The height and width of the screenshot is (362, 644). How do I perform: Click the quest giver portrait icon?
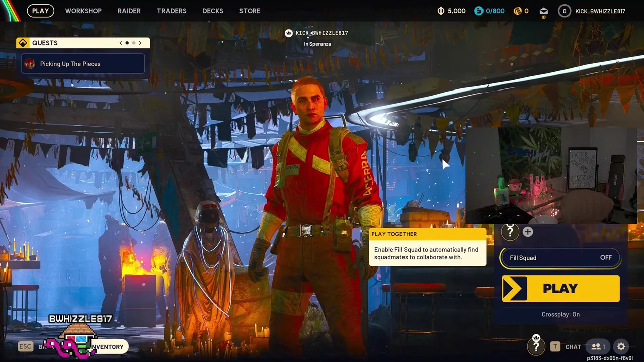(x=30, y=64)
